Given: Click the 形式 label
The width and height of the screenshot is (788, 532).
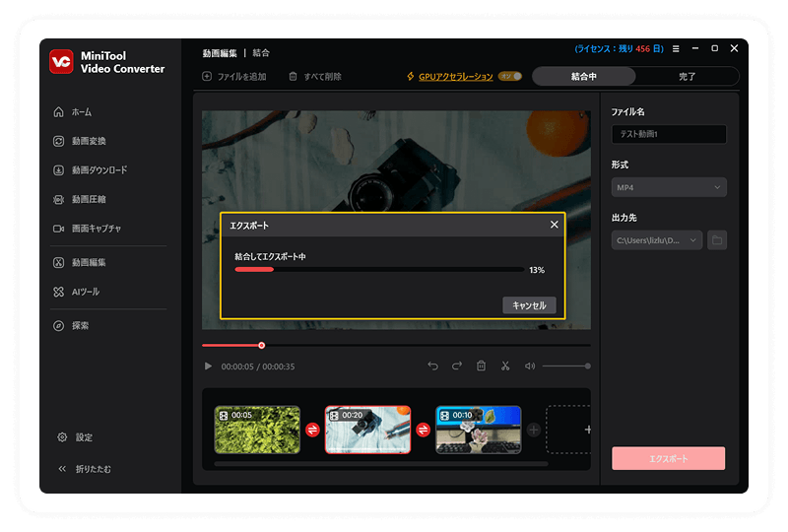Looking at the screenshot, I should coord(620,165).
